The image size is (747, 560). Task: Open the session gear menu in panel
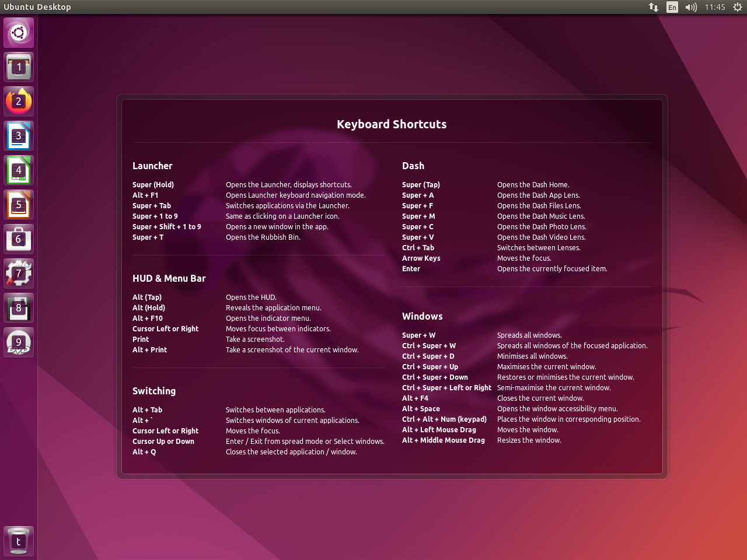(x=738, y=7)
